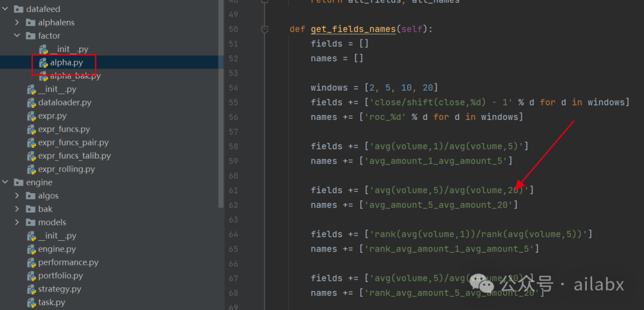Open expr.py in project tree

click(52, 116)
